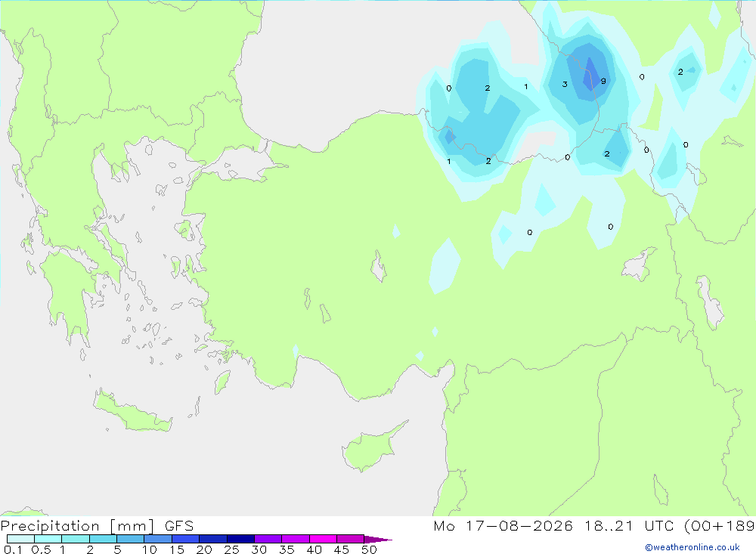The image size is (756, 554).
Task: Click the '3' precipitation value on the map
Action: coord(565,85)
